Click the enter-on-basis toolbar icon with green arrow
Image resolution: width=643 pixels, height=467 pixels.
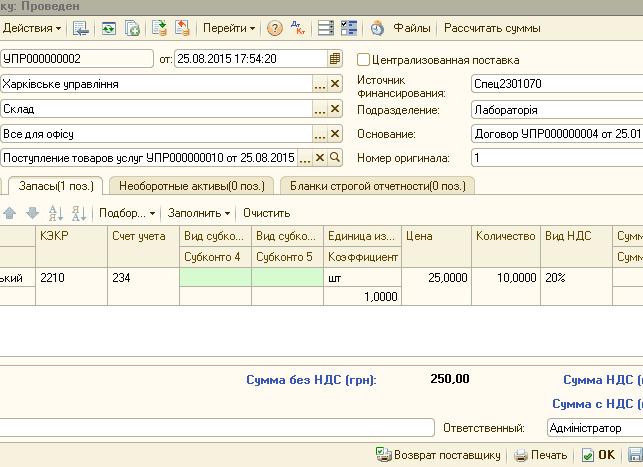[159, 28]
